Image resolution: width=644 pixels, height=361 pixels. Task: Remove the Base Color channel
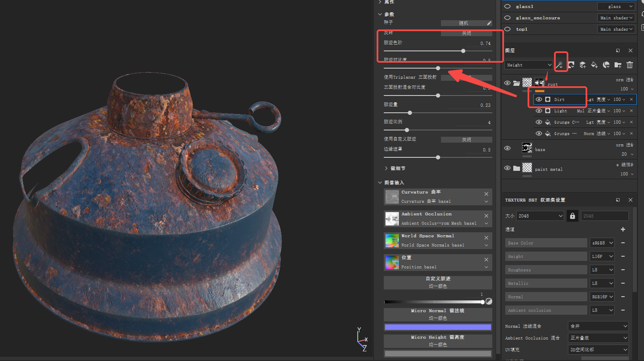click(x=623, y=243)
